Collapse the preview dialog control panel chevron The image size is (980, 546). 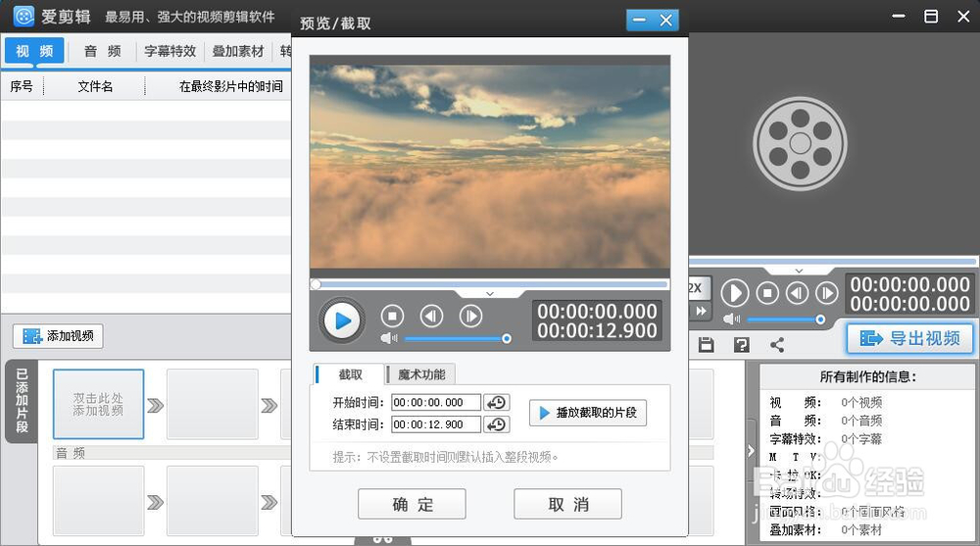coord(490,293)
